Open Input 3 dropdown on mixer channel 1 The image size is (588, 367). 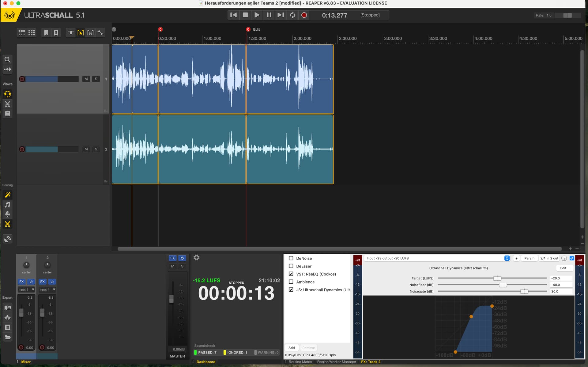(x=27, y=289)
